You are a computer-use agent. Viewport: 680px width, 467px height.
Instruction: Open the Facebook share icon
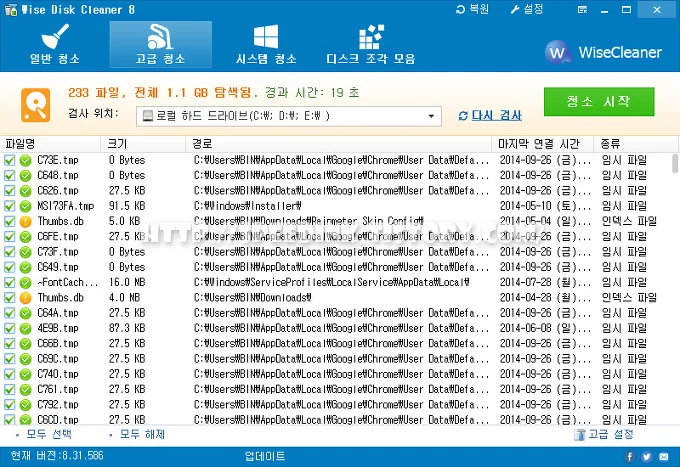[630, 457]
